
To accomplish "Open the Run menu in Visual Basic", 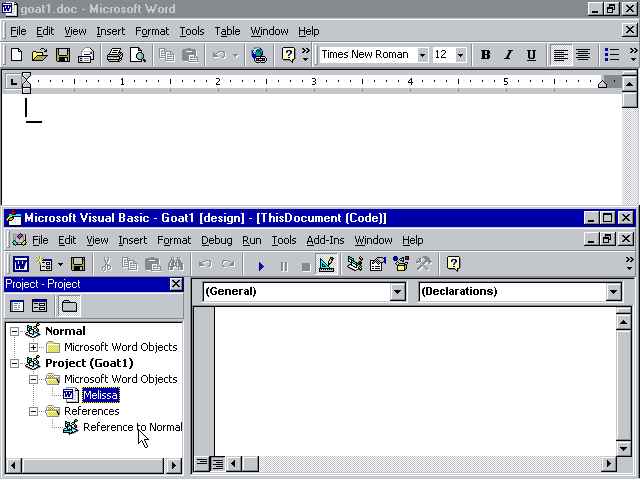I will (252, 240).
